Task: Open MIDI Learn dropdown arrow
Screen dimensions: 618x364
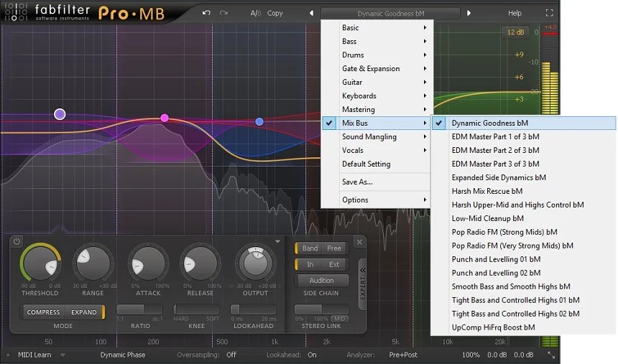Action: click(63, 355)
